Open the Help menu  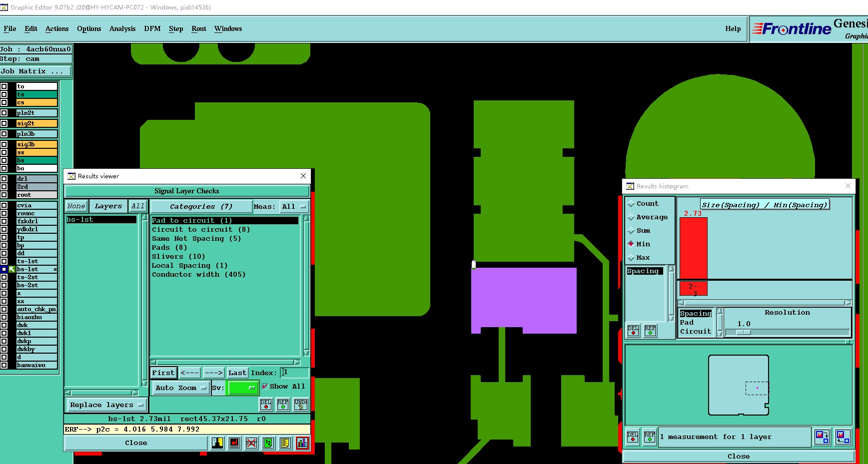[733, 29]
